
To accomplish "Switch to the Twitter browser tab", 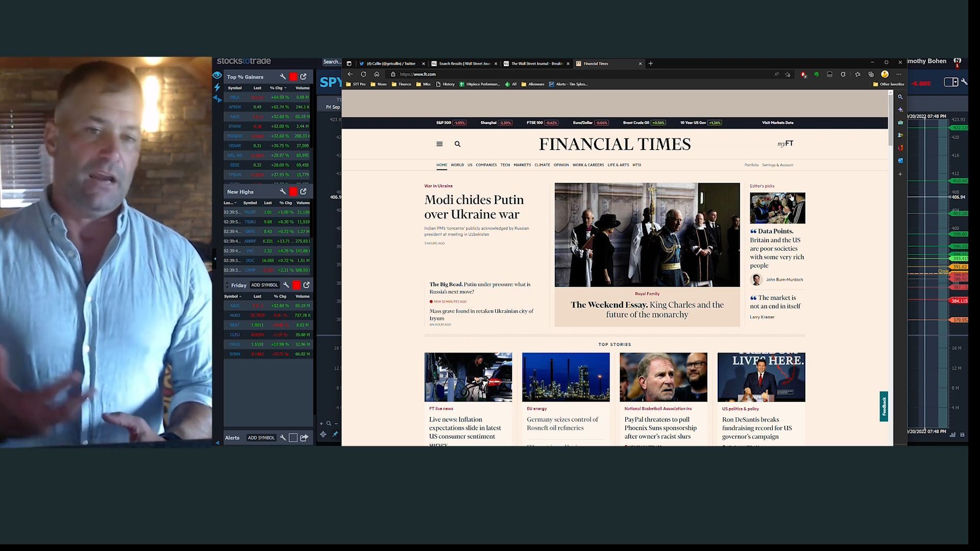I will point(390,64).
